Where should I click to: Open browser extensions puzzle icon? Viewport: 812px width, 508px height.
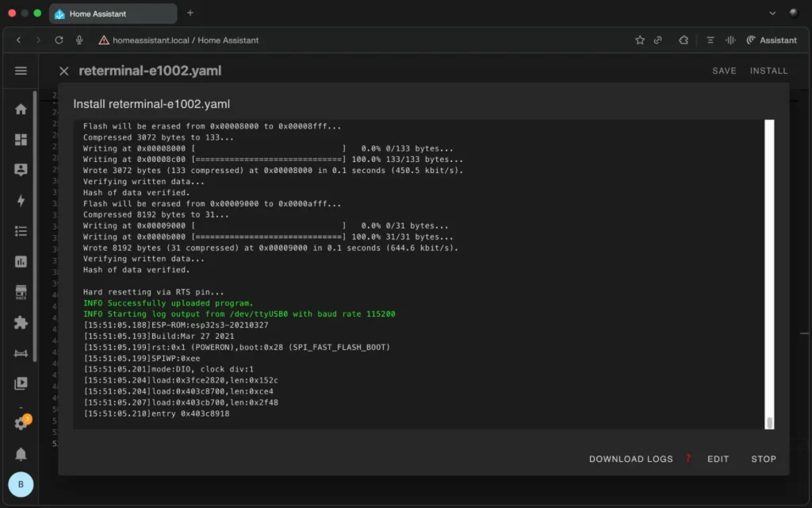click(684, 40)
